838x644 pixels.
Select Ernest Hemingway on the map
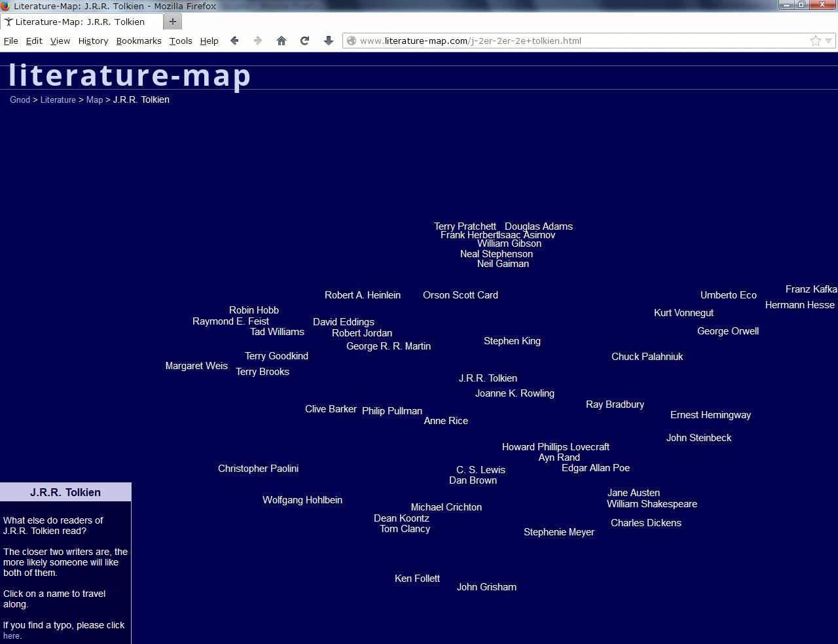tap(710, 415)
